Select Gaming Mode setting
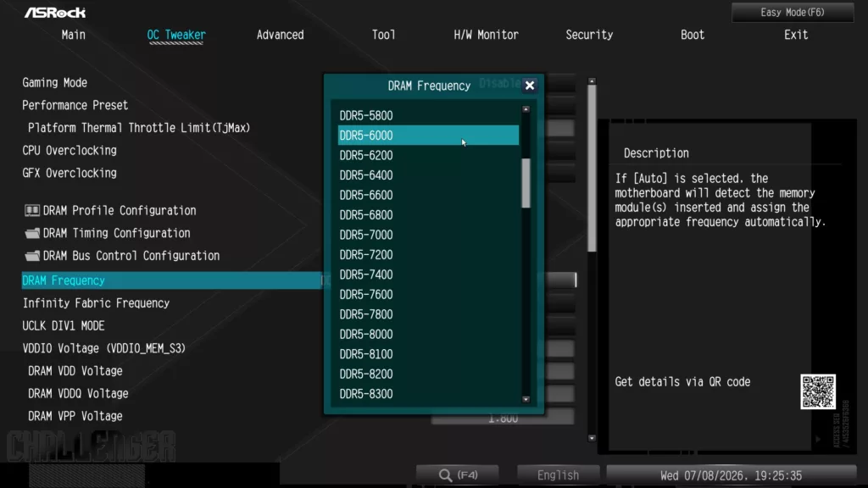The image size is (868, 488). coord(55,82)
